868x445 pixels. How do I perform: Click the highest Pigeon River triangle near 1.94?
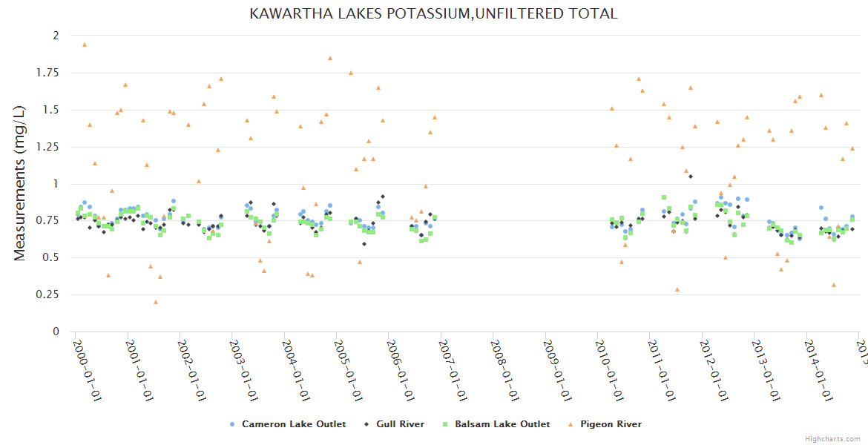[85, 44]
